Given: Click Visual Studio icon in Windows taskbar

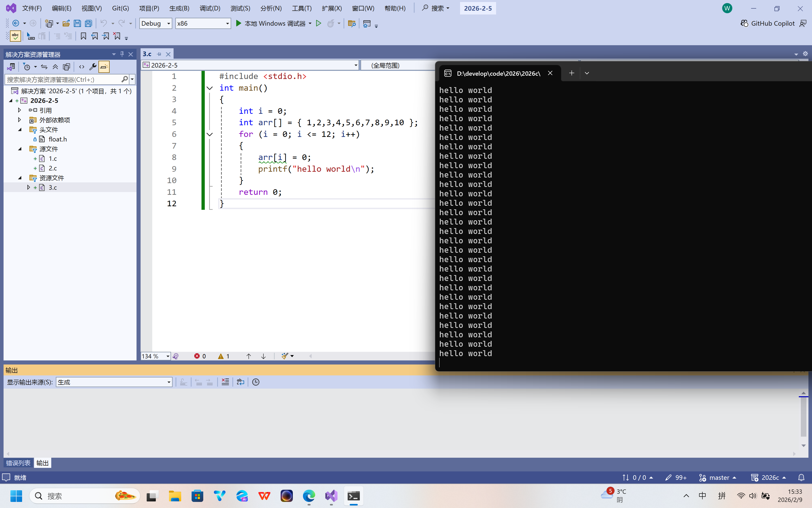Looking at the screenshot, I should tap(331, 496).
